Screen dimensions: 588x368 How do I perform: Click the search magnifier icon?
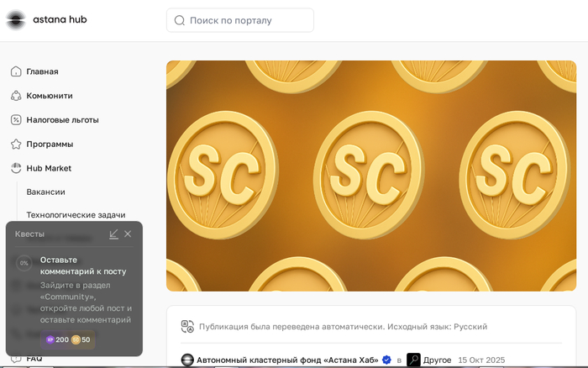180,20
